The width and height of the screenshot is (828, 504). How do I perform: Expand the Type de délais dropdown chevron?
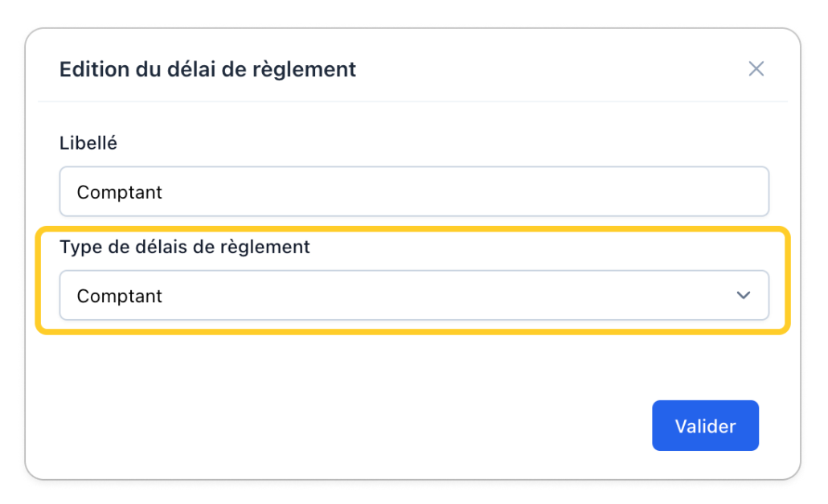click(x=744, y=296)
